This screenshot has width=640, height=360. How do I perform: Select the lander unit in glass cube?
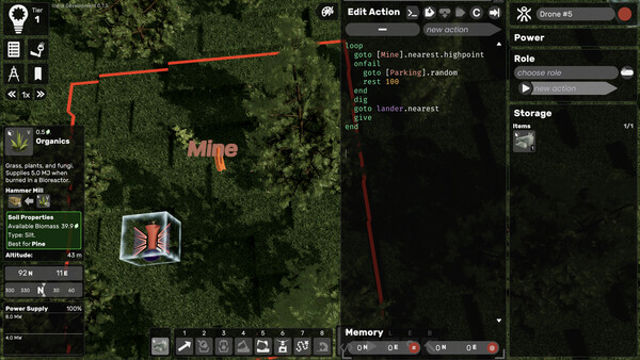[151, 238]
